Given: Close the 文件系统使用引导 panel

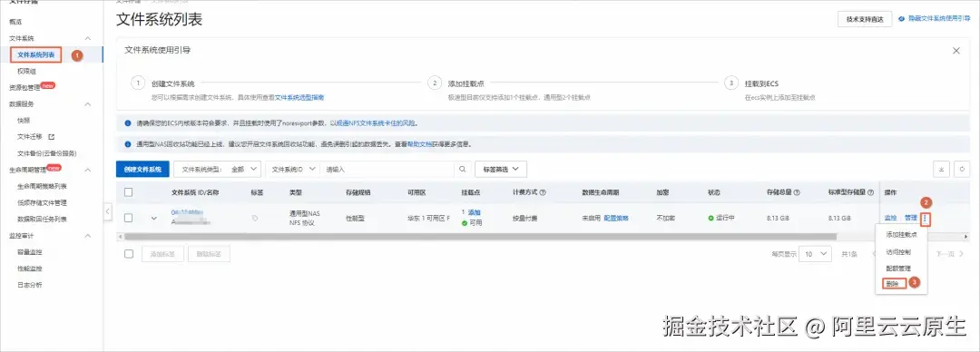Looking at the screenshot, I should (956, 51).
